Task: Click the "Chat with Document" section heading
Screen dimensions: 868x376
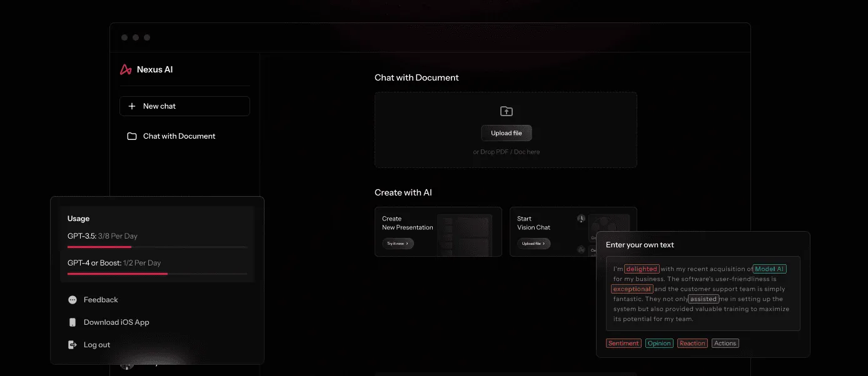Action: click(416, 77)
